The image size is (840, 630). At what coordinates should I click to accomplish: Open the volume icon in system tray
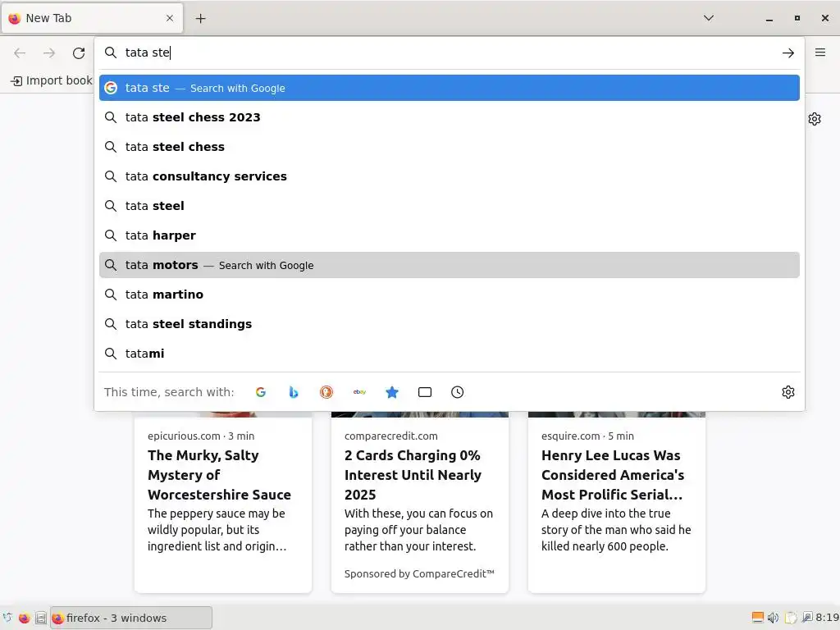[773, 618]
